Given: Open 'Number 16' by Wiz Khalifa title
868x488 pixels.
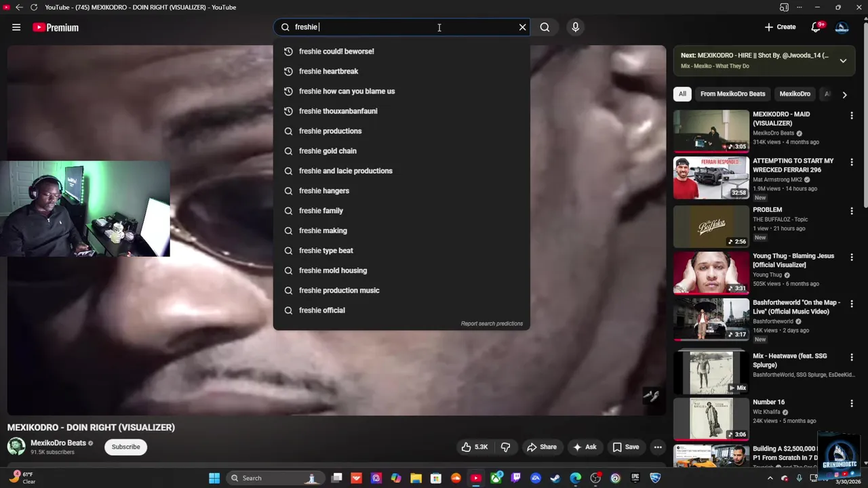Looking at the screenshot, I should pyautogui.click(x=768, y=402).
